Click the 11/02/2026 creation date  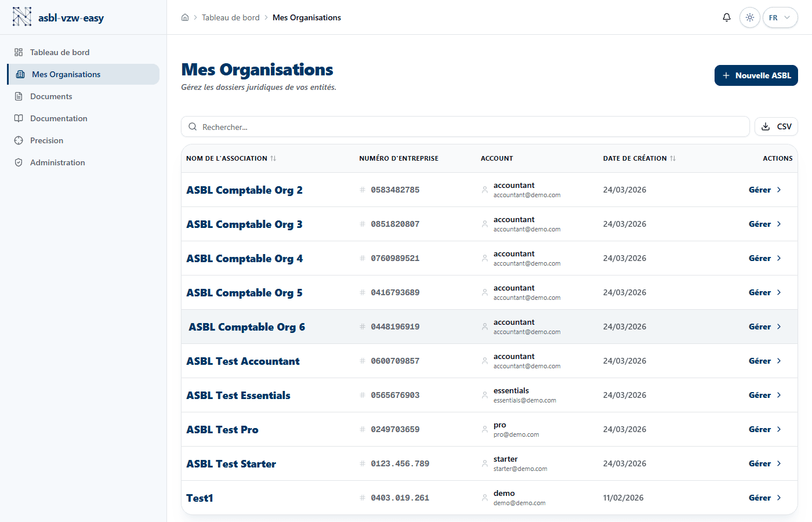point(623,498)
